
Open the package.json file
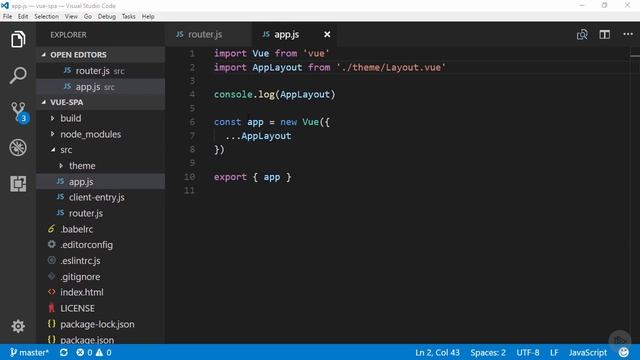101,340
